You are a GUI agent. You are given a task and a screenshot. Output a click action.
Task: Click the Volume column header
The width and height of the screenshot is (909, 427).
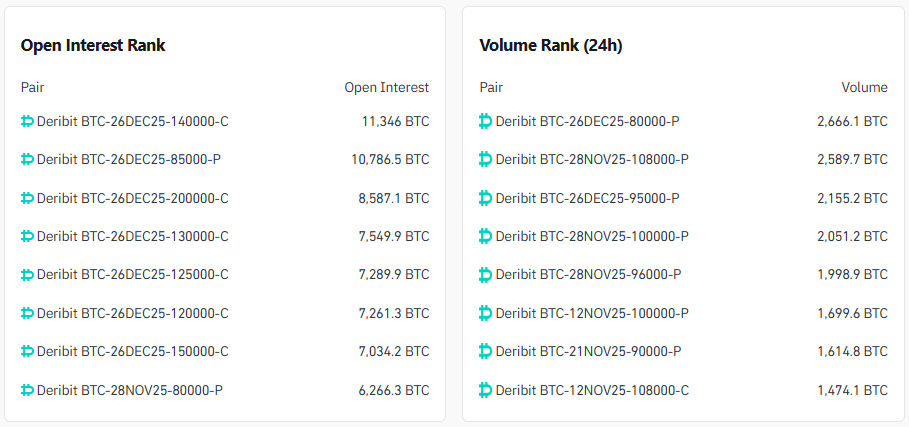pyautogui.click(x=864, y=88)
